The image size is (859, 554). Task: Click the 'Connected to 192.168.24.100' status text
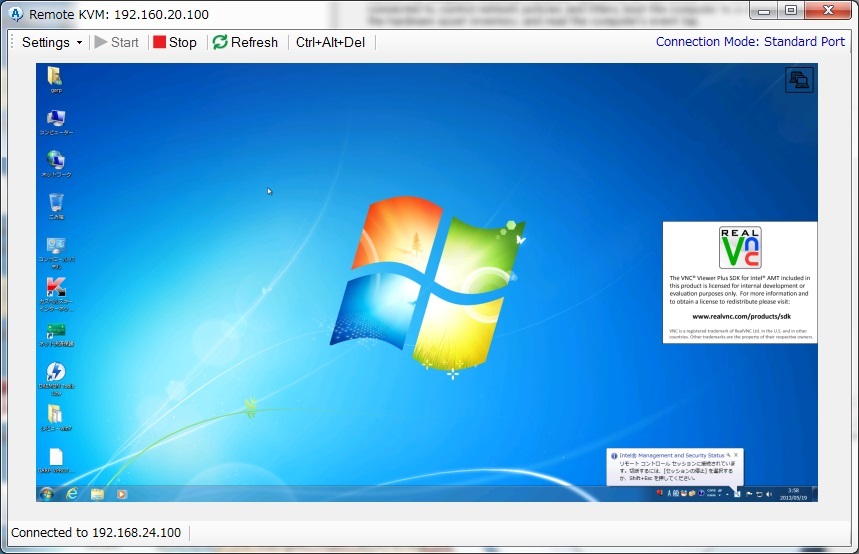tap(96, 533)
